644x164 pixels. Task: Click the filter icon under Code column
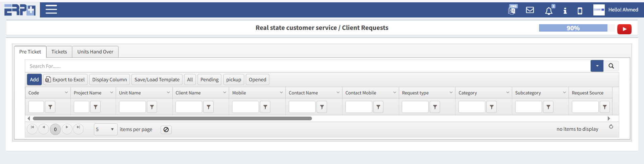click(x=50, y=107)
